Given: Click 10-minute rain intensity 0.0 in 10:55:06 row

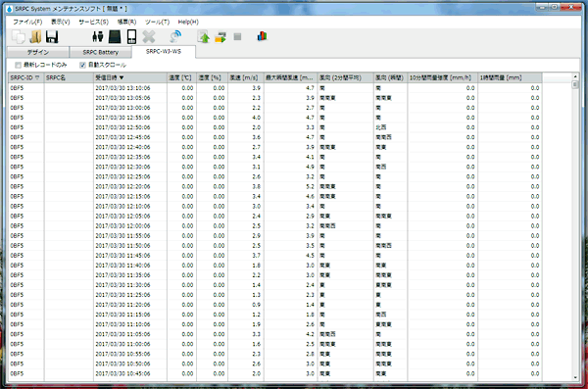Looking at the screenshot, I should [x=470, y=354].
